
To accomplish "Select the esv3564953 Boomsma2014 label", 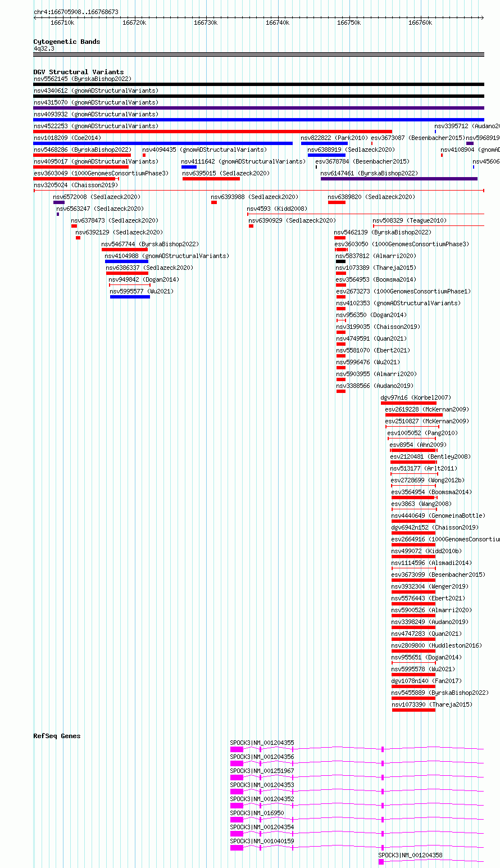I will click(376, 280).
